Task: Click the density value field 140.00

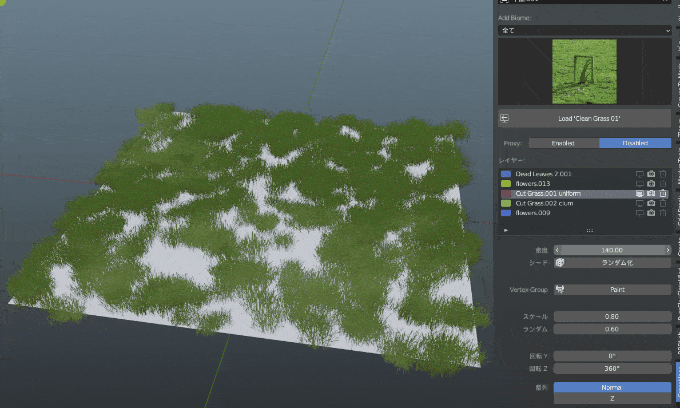Action: coord(612,250)
